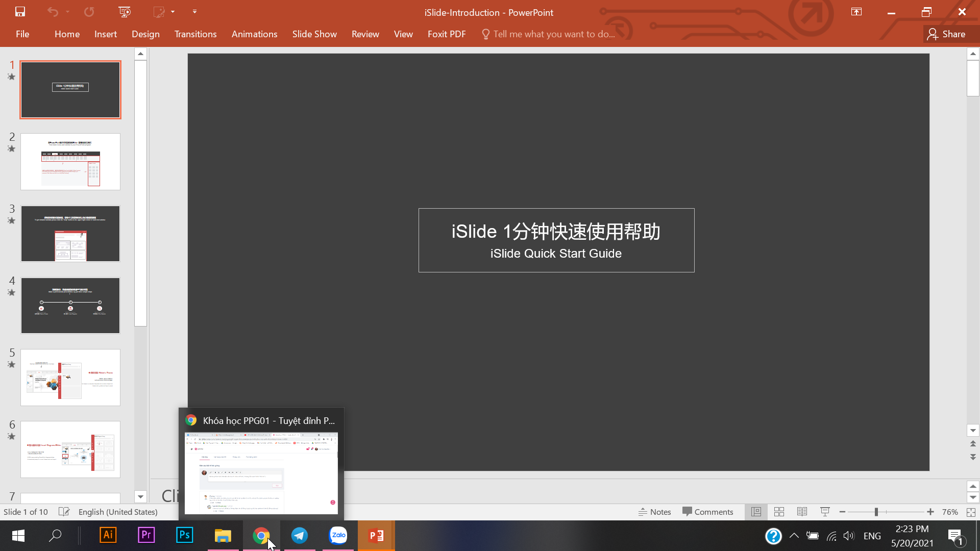
Task: Toggle the Notes pane
Action: point(654,512)
